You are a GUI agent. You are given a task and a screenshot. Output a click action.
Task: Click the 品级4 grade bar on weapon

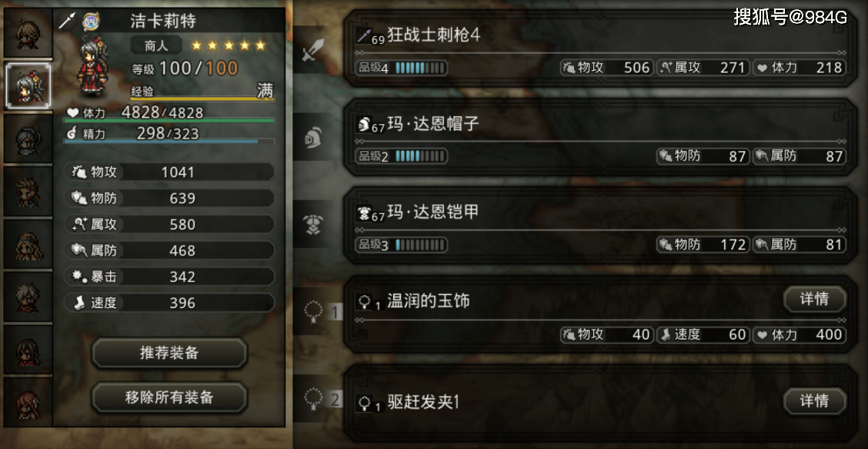pyautogui.click(x=401, y=69)
